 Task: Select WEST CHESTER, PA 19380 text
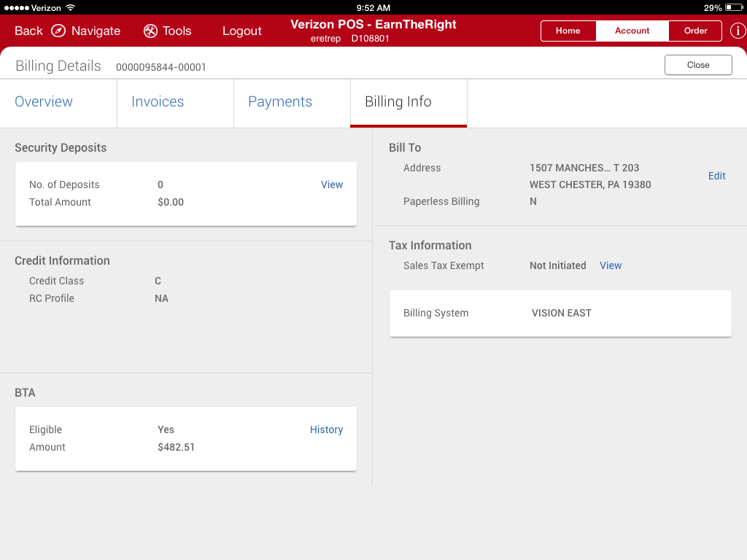[x=589, y=184]
